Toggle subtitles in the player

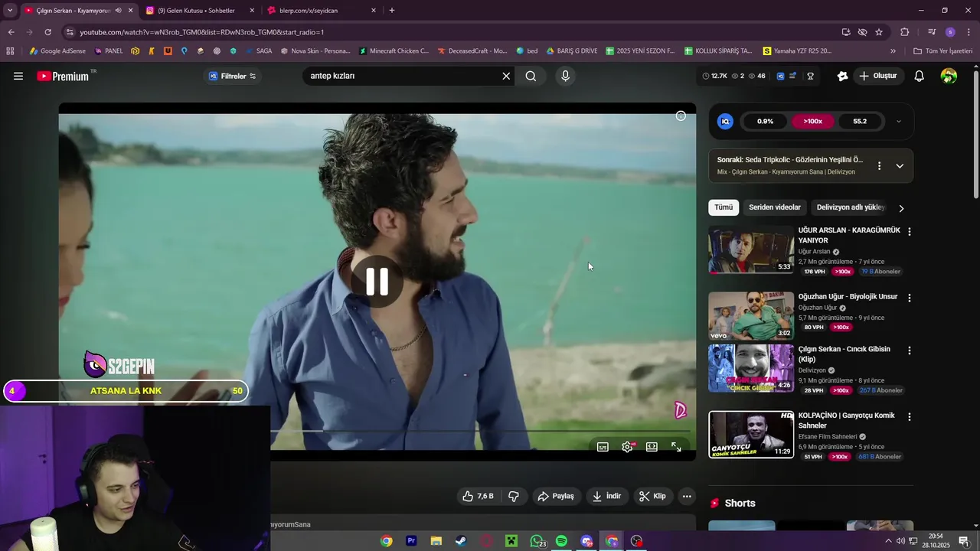pos(603,447)
